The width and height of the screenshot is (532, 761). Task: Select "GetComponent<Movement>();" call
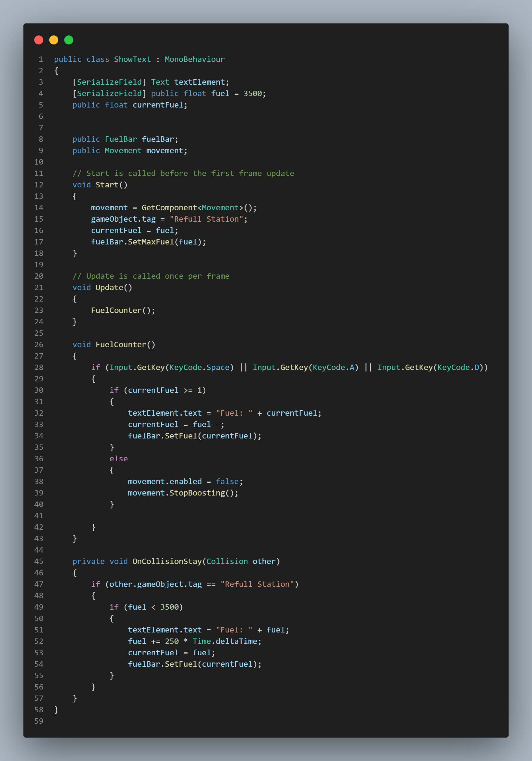[199, 208]
